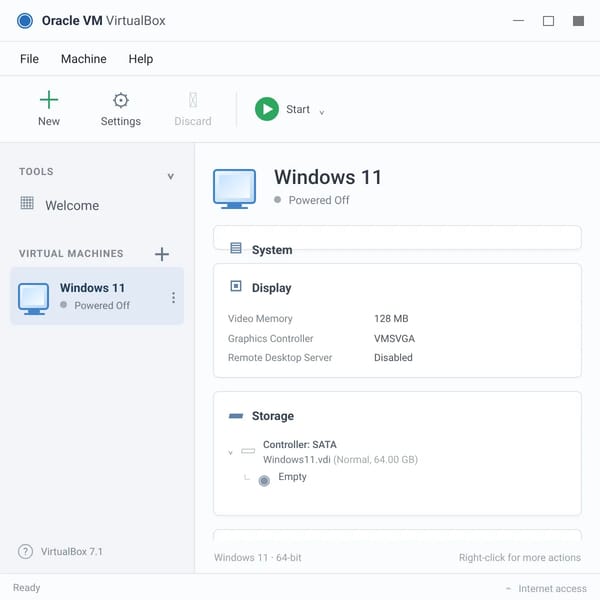The height and width of the screenshot is (600, 600).
Task: Click the large Windows 11 monitor icon in details
Action: click(x=235, y=189)
